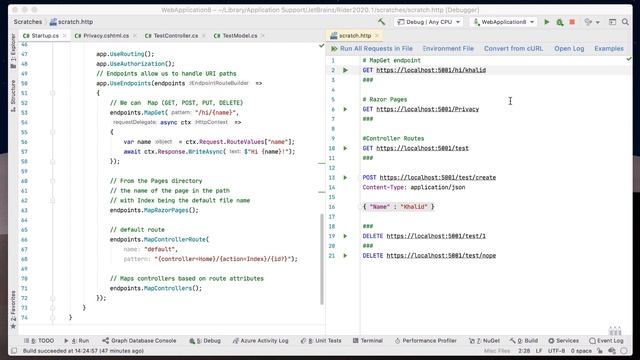
Task: Open the Terminal tool window
Action: click(x=368, y=340)
